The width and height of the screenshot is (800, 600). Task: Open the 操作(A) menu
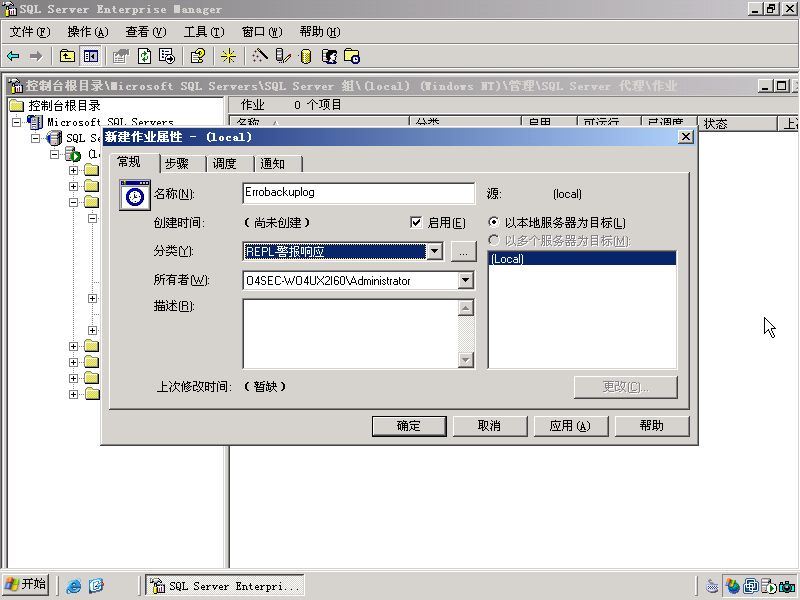pos(88,32)
